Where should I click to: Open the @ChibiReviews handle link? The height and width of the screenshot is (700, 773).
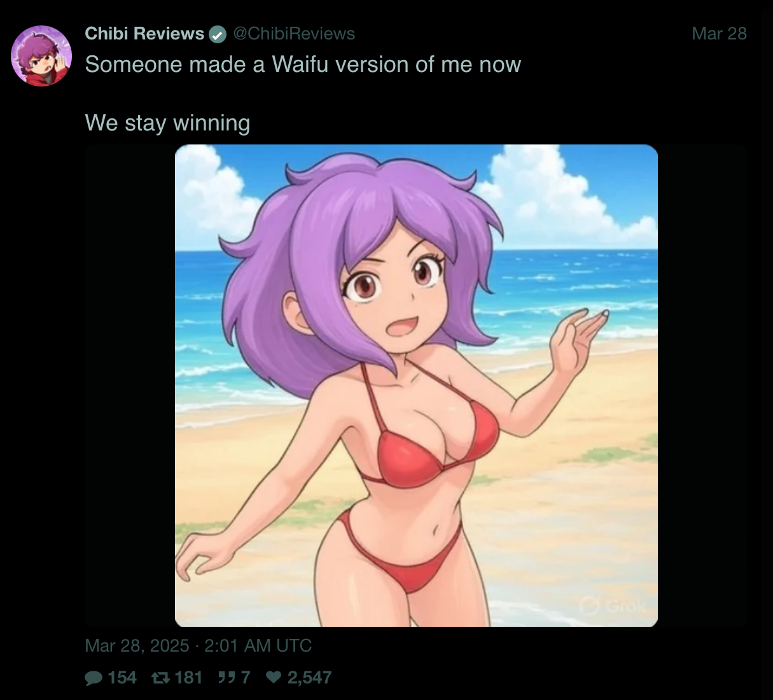(294, 34)
